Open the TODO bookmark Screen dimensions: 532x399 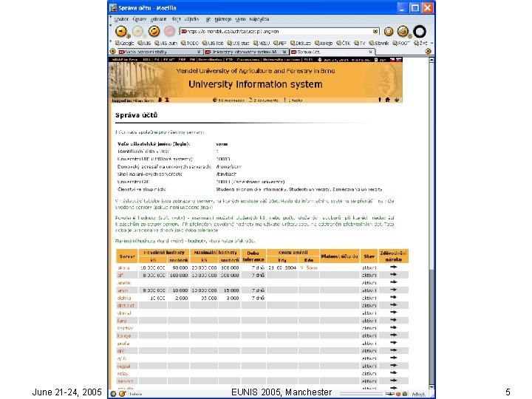pos(190,43)
